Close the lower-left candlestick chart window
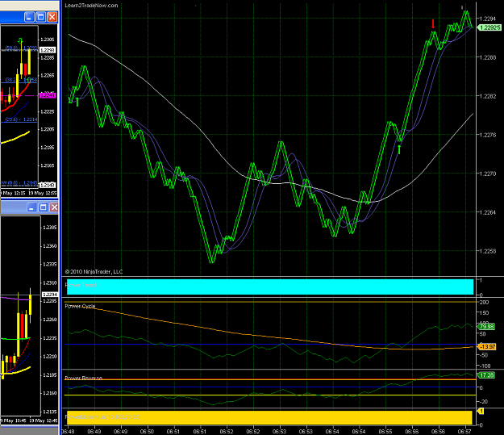The height and width of the screenshot is (435, 504). point(54,207)
